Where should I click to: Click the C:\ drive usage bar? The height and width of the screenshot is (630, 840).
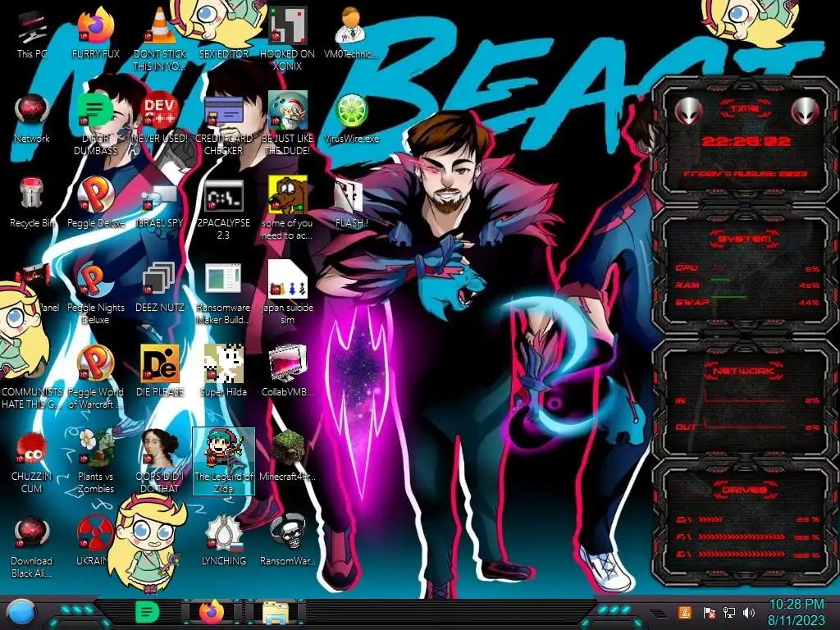pyautogui.click(x=748, y=519)
